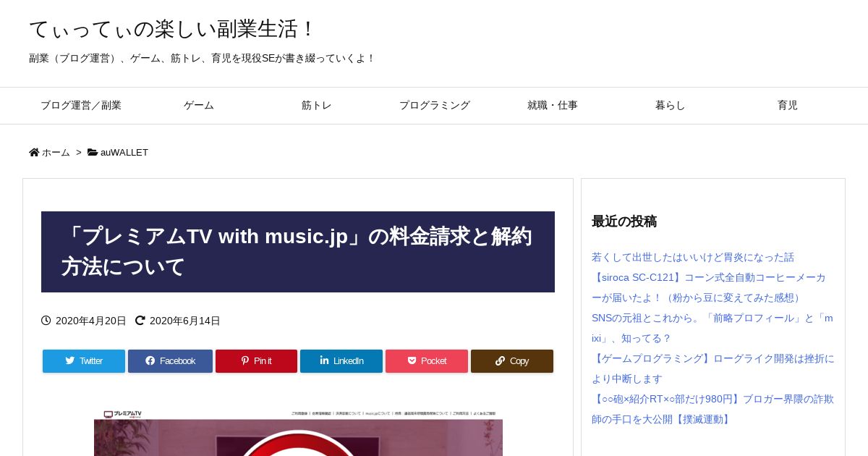Share the article on Facebook

[x=170, y=361]
